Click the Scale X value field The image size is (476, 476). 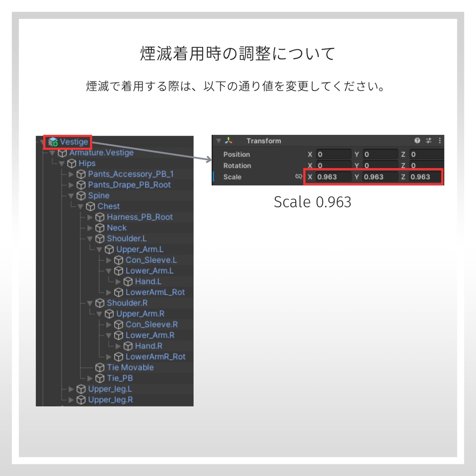[333, 177]
